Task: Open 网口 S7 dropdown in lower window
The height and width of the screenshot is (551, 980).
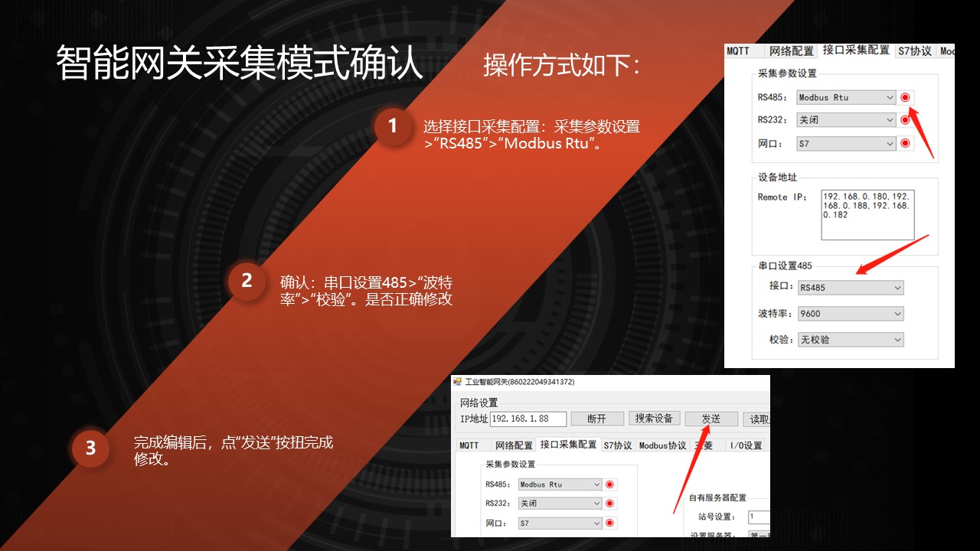Action: [560, 523]
